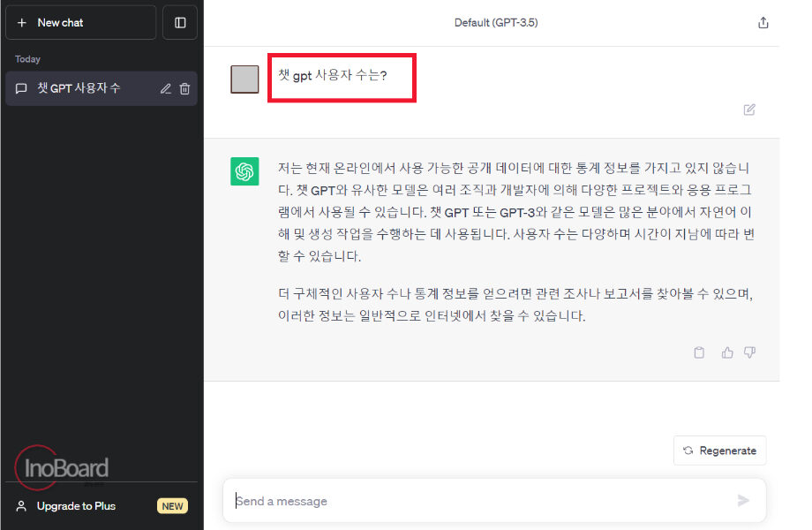The width and height of the screenshot is (812, 530).
Task: Click the send arrow icon
Action: click(x=743, y=501)
